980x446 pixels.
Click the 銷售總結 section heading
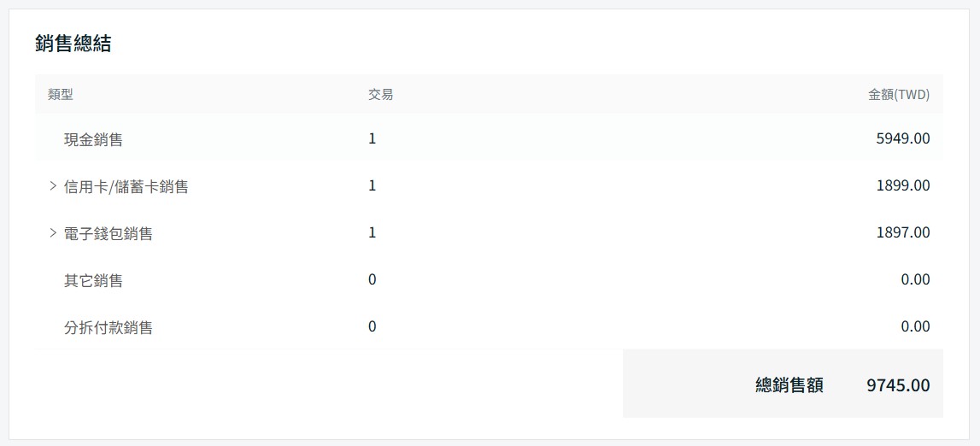[73, 44]
